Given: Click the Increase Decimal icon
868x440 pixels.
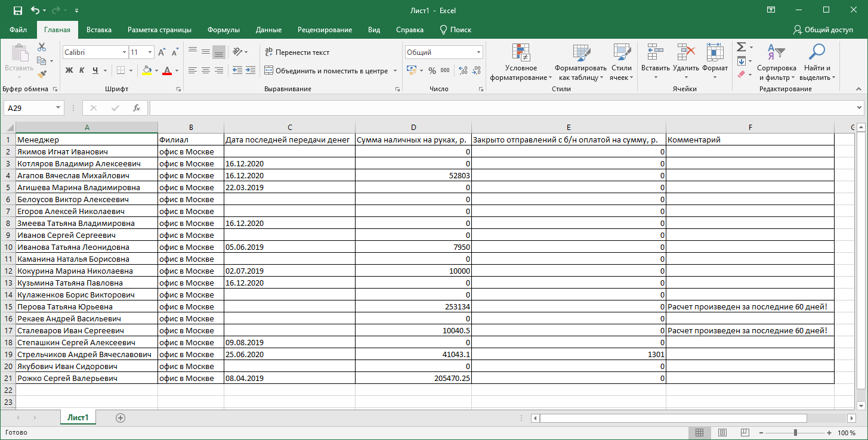Looking at the screenshot, I should tap(462, 70).
